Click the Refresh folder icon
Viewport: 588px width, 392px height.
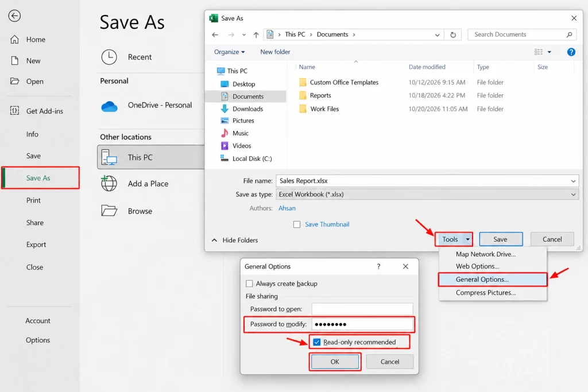click(453, 35)
